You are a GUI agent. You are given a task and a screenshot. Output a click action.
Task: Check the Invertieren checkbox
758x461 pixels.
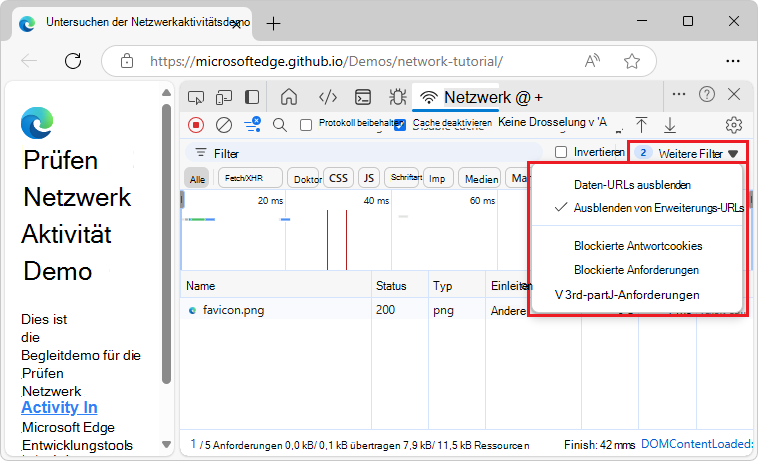coord(561,152)
